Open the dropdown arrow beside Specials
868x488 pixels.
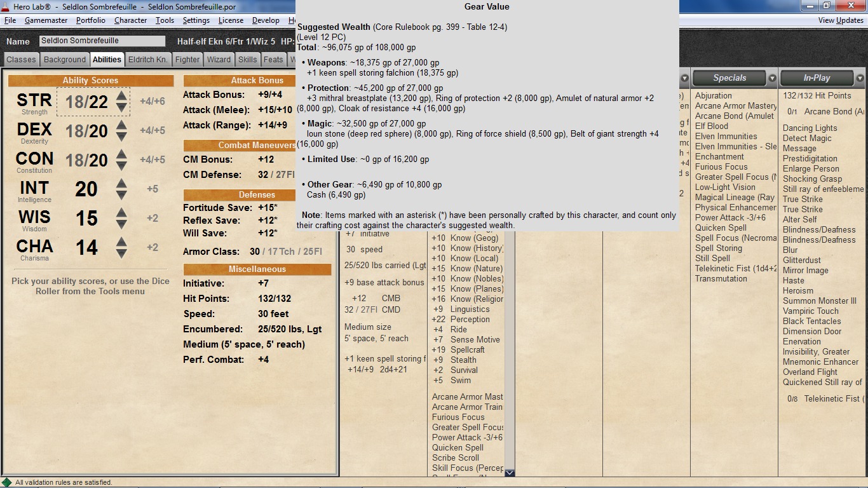[x=772, y=79]
